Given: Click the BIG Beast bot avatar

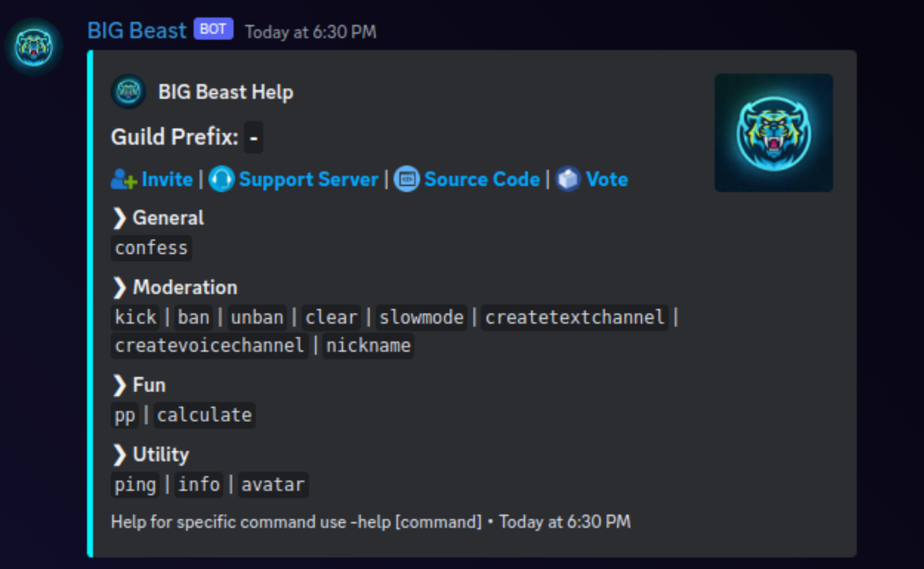Looking at the screenshot, I should 34,47.
